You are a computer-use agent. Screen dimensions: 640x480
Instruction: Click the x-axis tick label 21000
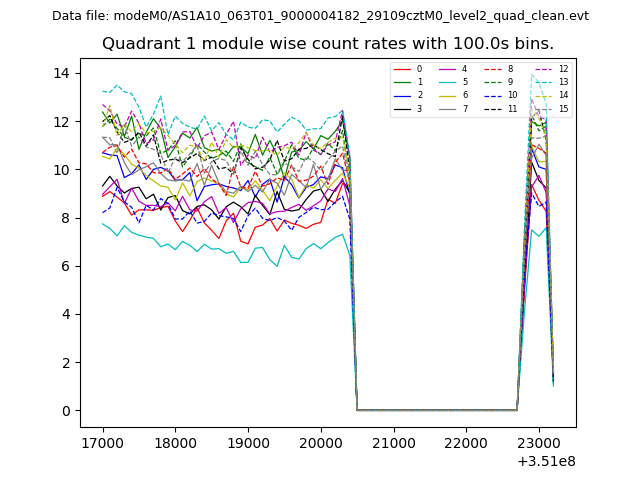pos(393,440)
